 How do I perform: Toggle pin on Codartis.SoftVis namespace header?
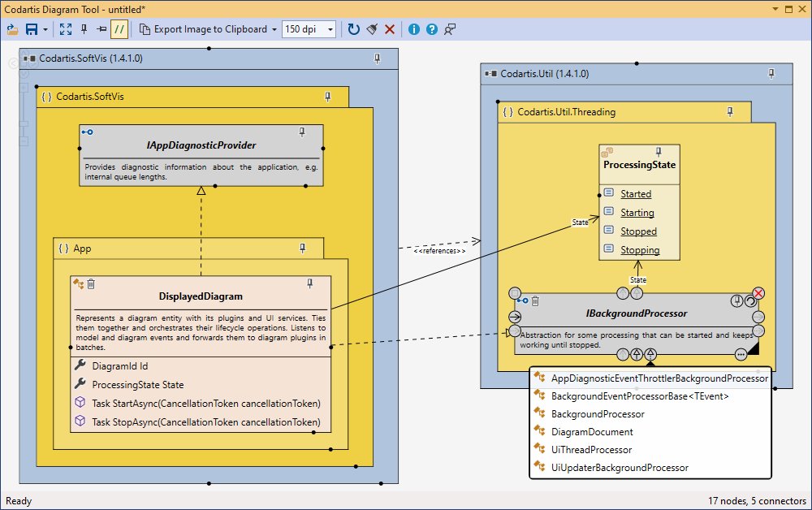328,97
